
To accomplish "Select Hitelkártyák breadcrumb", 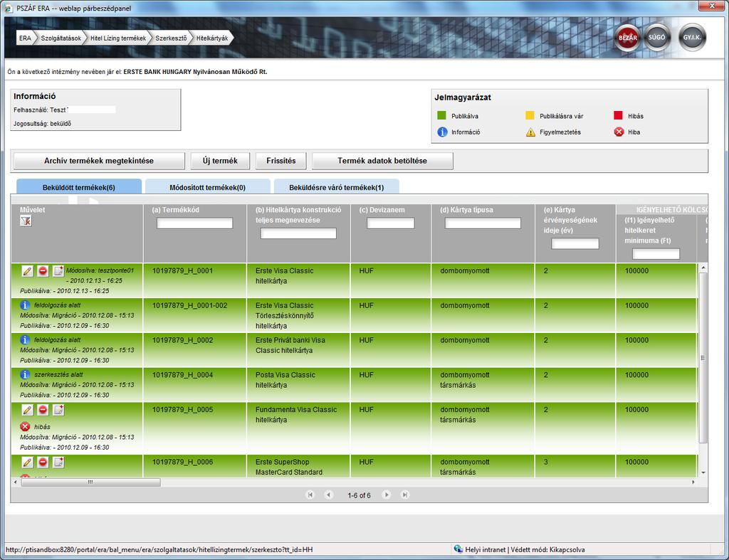I will [x=212, y=38].
